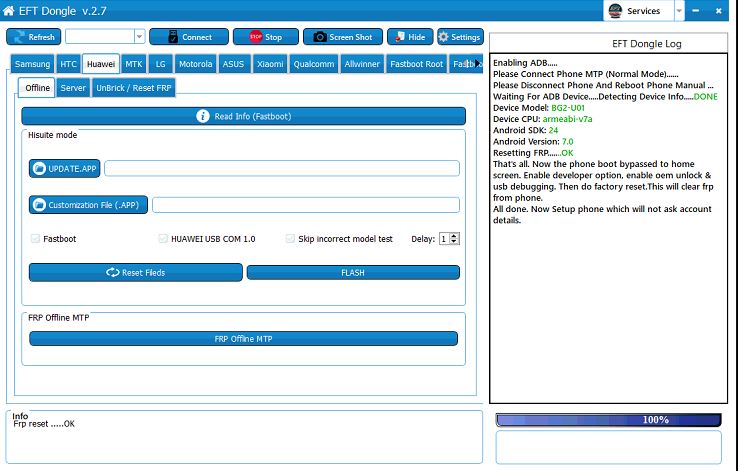738x471 pixels.
Task: Expand the Services dropdown arrow
Action: click(679, 11)
